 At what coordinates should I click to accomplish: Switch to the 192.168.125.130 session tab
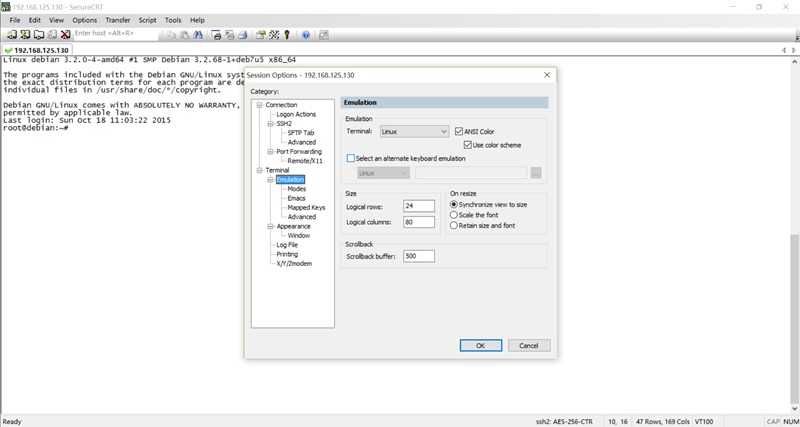pos(37,51)
